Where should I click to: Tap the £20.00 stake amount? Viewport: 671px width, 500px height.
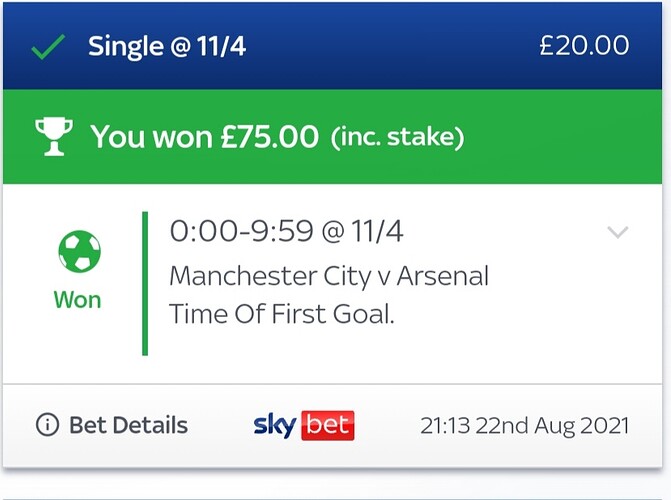coord(584,46)
